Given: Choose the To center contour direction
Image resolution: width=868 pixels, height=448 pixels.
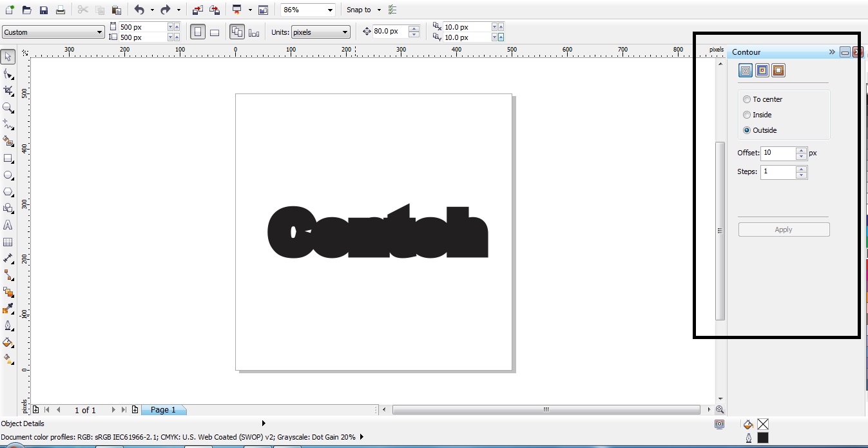Looking at the screenshot, I should click(x=747, y=99).
